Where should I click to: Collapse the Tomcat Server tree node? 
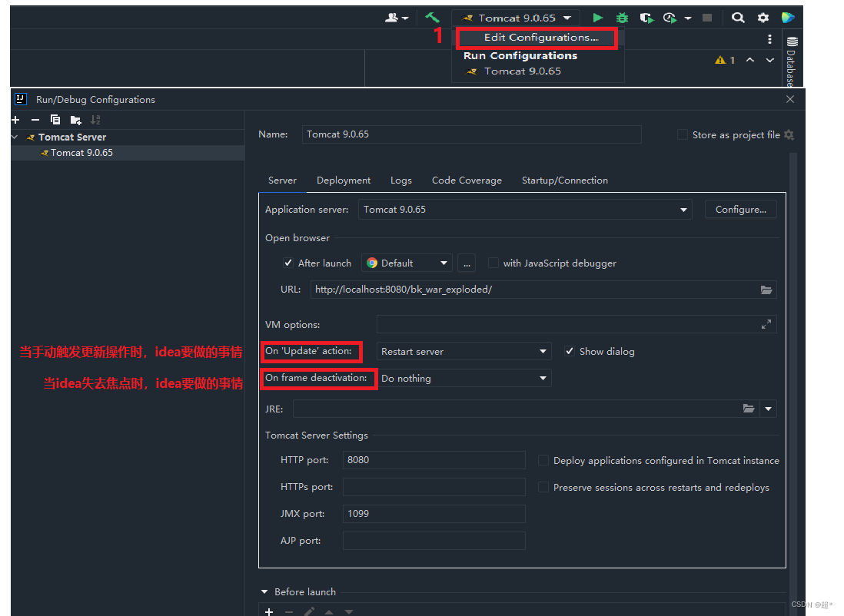15,137
